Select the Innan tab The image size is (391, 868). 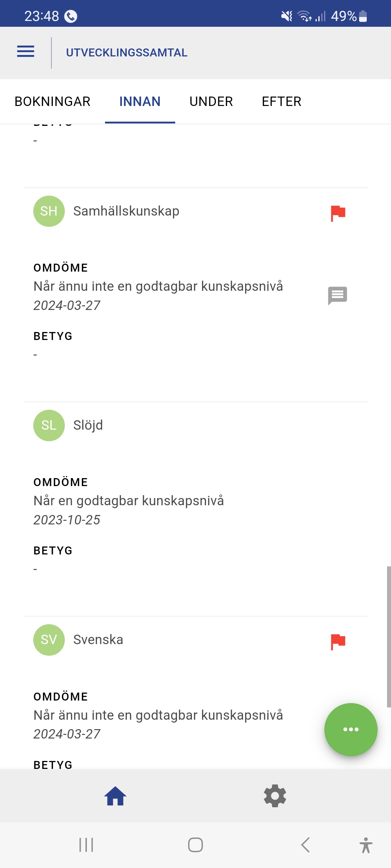pyautogui.click(x=140, y=102)
